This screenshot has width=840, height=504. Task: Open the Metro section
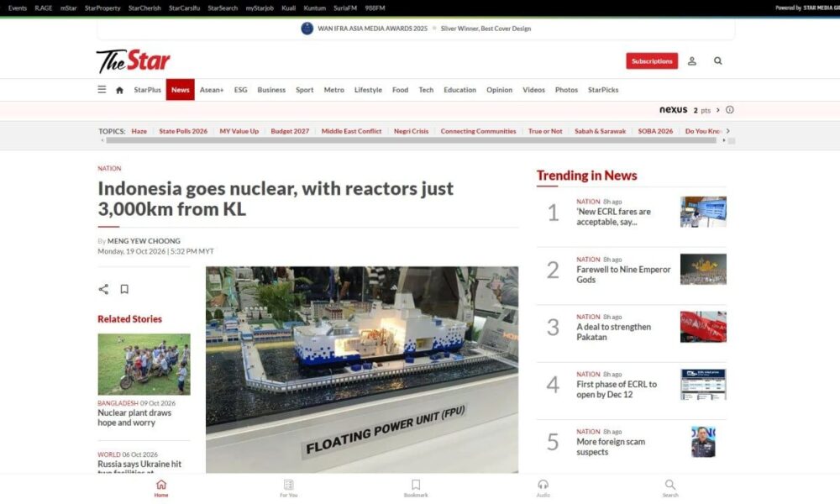pos(333,90)
